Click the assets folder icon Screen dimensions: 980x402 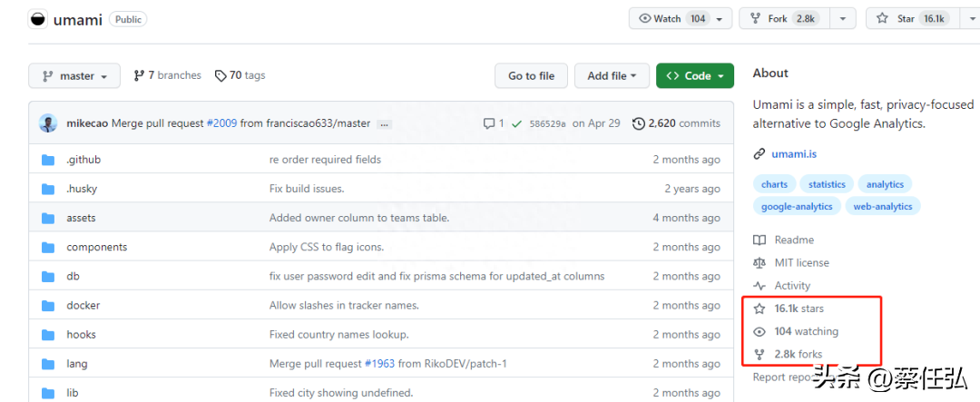pos(48,218)
